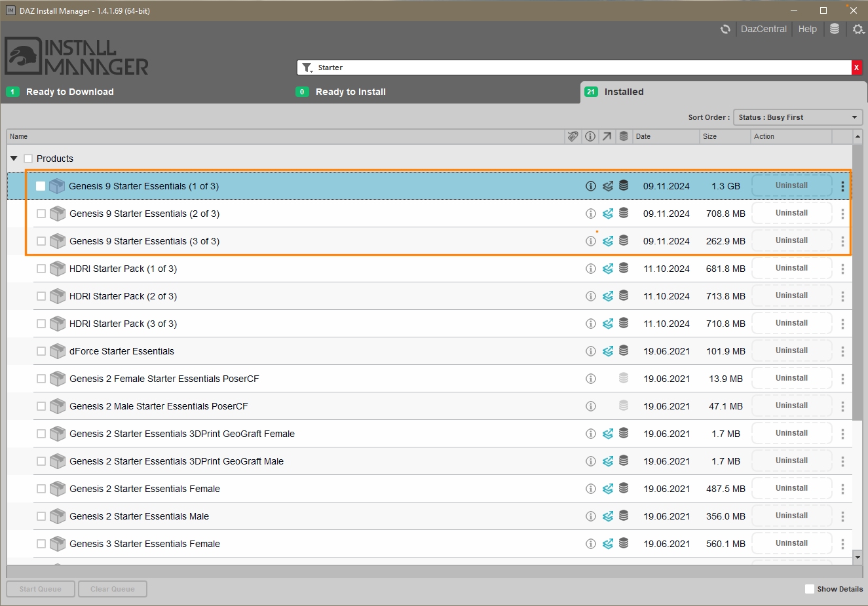
Task: Switch to Ready to Download tab
Action: [70, 92]
